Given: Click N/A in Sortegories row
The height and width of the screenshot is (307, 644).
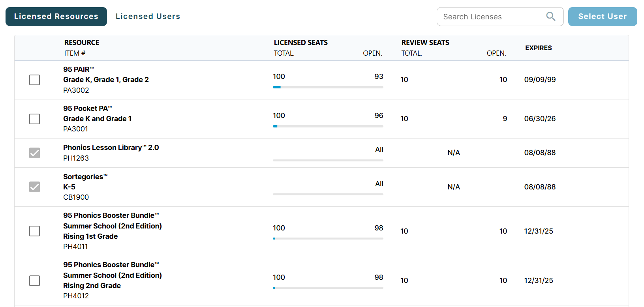Looking at the screenshot, I should click(454, 187).
